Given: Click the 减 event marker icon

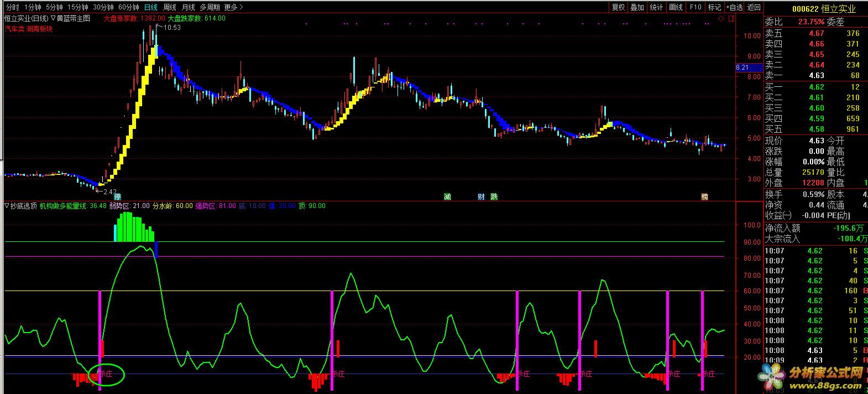Looking at the screenshot, I should coord(447,196).
